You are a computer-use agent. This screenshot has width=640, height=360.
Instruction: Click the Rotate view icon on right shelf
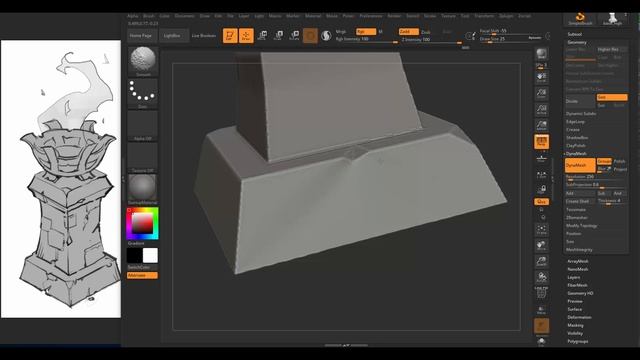[542, 278]
